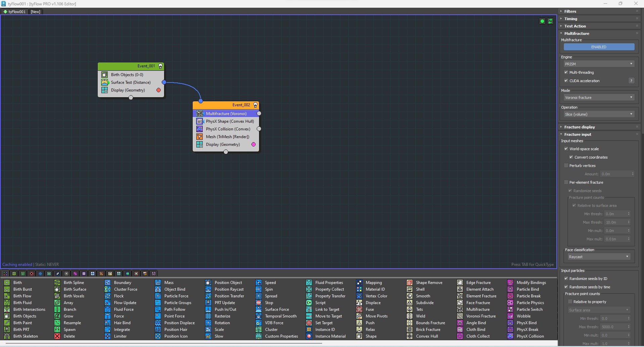Toggle the Event_002 lightbulb icon
The image size is (644, 347).
pyautogui.click(x=255, y=105)
